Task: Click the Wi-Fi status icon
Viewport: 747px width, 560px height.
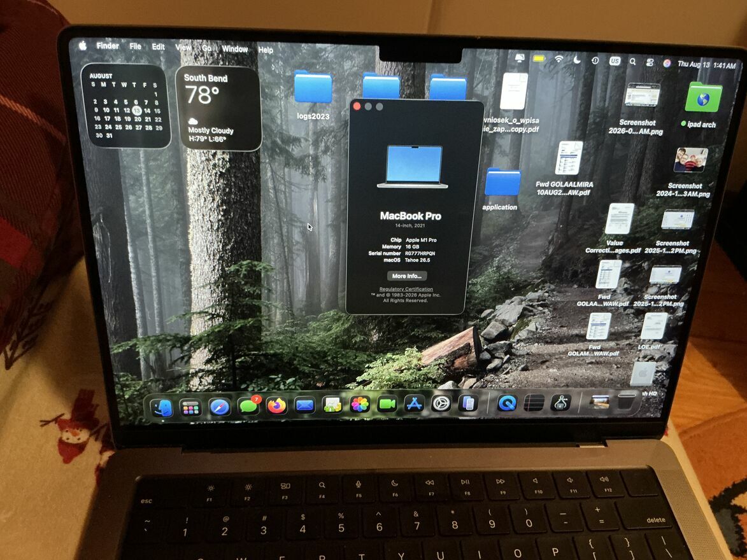Action: click(558, 59)
